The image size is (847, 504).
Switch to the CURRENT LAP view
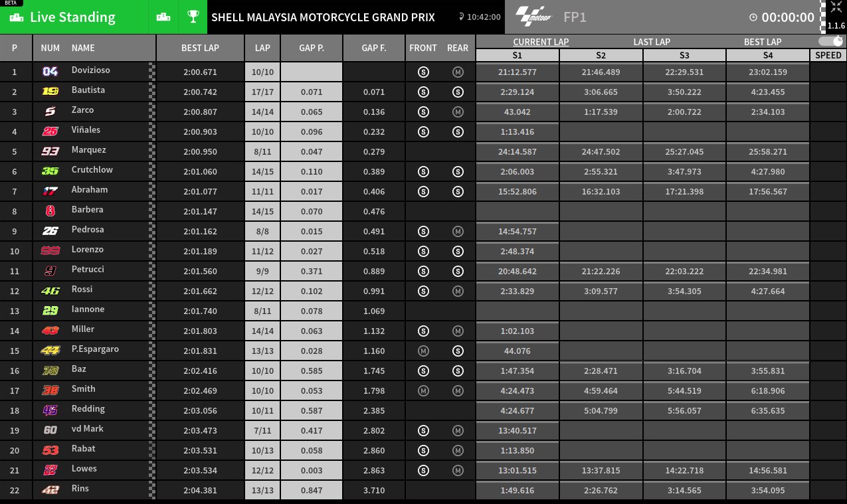coord(541,42)
